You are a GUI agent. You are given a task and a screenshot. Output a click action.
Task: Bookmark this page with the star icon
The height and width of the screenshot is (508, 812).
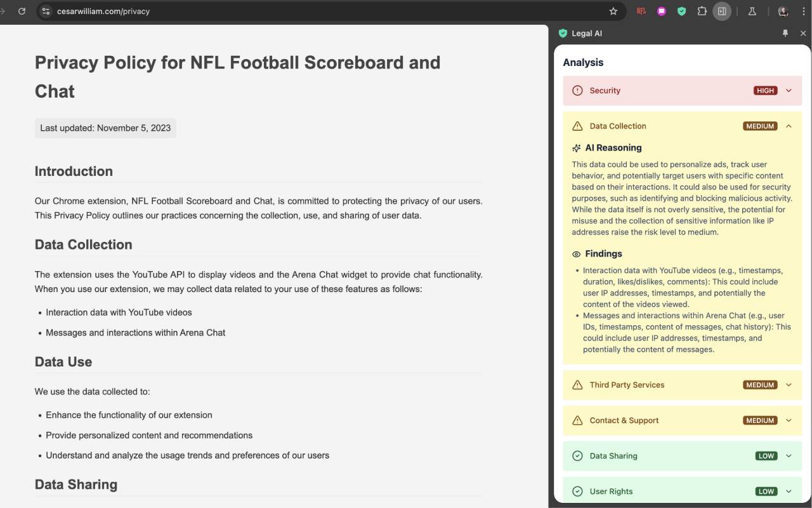[613, 11]
